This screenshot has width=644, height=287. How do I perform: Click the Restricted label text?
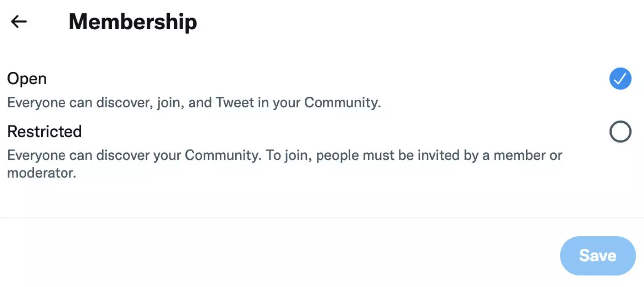[45, 131]
